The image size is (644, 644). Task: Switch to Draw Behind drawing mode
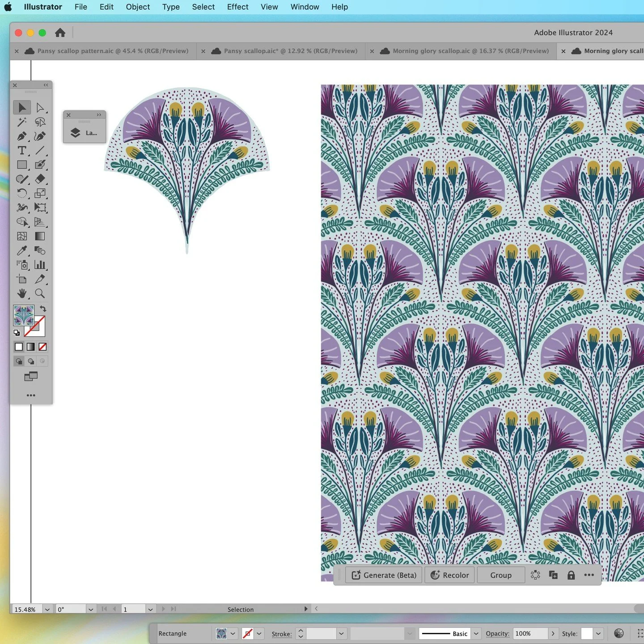pyautogui.click(x=30, y=361)
